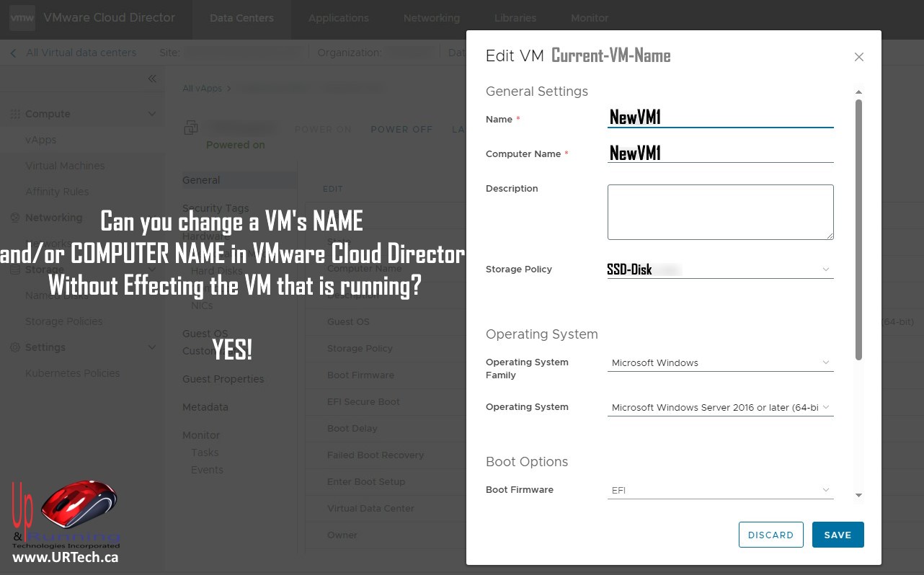924x575 pixels.
Task: Open the Operating System Family dropdown
Action: 825,362
